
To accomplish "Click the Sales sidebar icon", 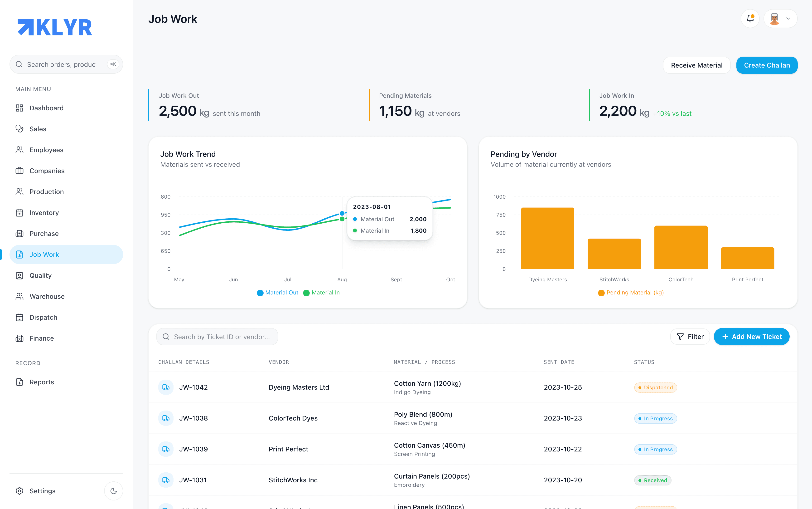I will (19, 129).
